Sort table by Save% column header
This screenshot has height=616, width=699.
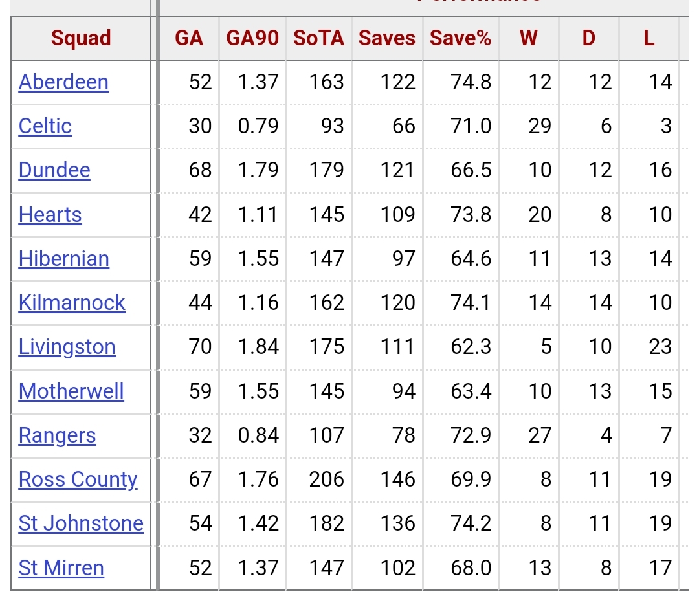click(461, 38)
